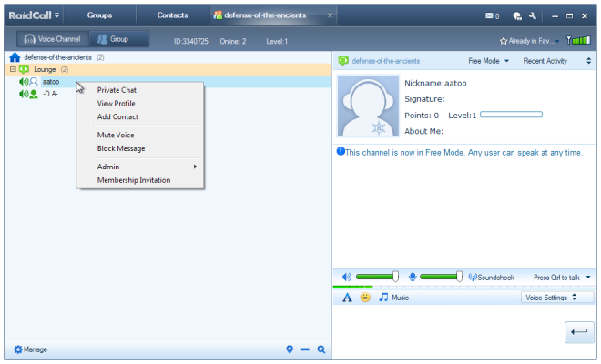Open the channel search magnifier icon
The width and height of the screenshot is (601, 364).
click(x=321, y=349)
